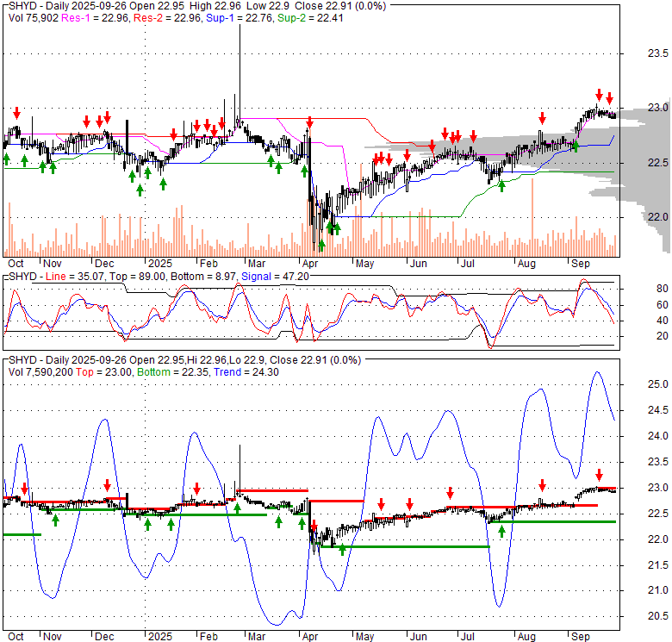Click the 2025 year label on the top chart's axis
Screen dimensions: 672x642
[x=160, y=264]
